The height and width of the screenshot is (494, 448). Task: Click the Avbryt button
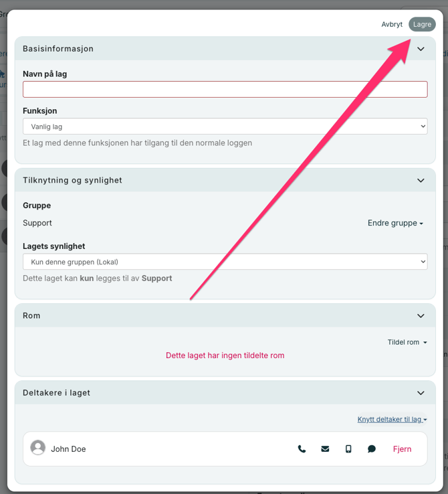tap(392, 24)
